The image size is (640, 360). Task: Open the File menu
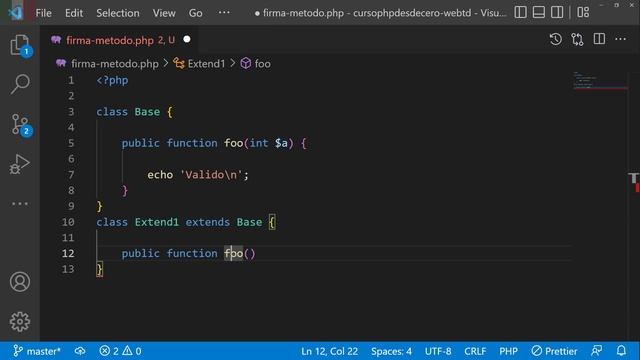[x=43, y=13]
